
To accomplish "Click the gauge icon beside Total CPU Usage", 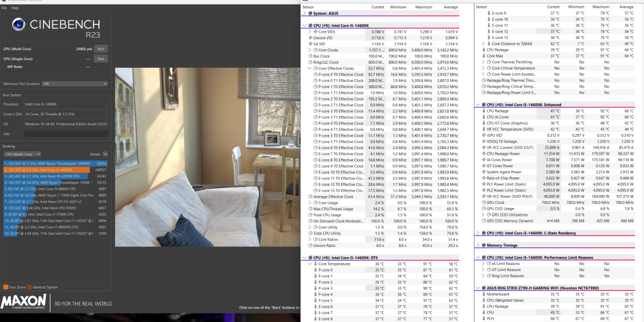I will 310,215.
